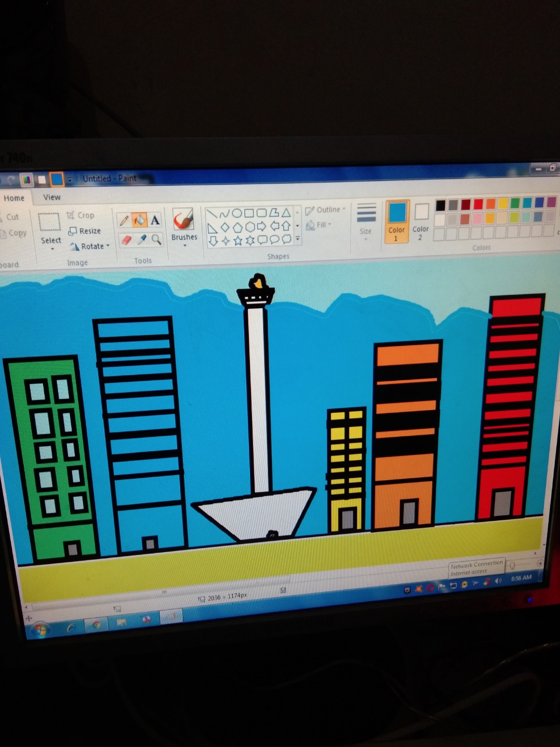560x747 pixels.
Task: Choose the Pentagon shape
Action: coord(237,227)
